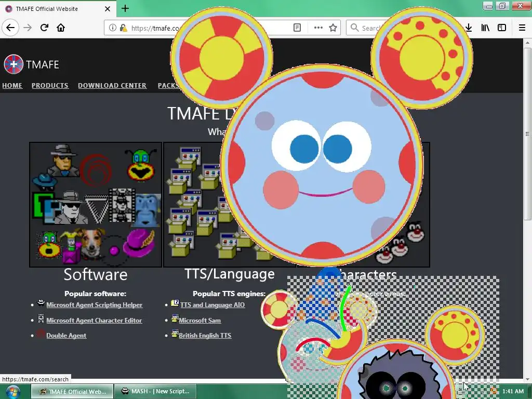532x399 pixels.
Task: Open page actions three-dot menu
Action: coord(318,28)
